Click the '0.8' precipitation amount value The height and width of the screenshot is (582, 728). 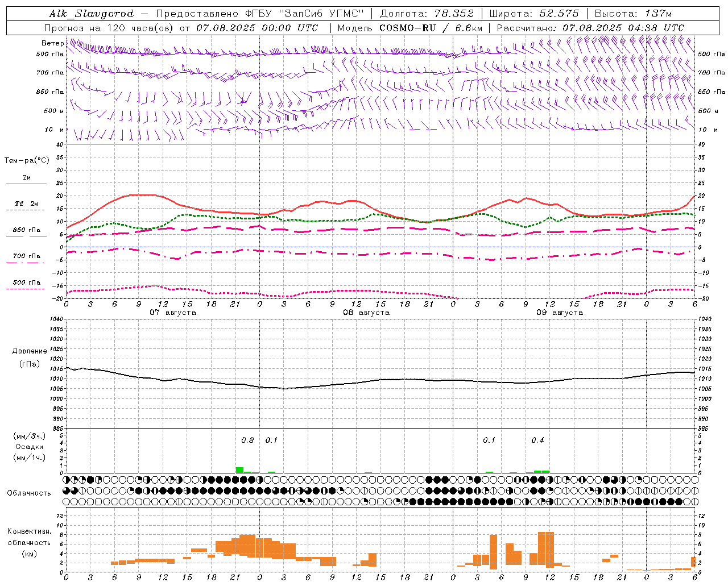coord(247,440)
